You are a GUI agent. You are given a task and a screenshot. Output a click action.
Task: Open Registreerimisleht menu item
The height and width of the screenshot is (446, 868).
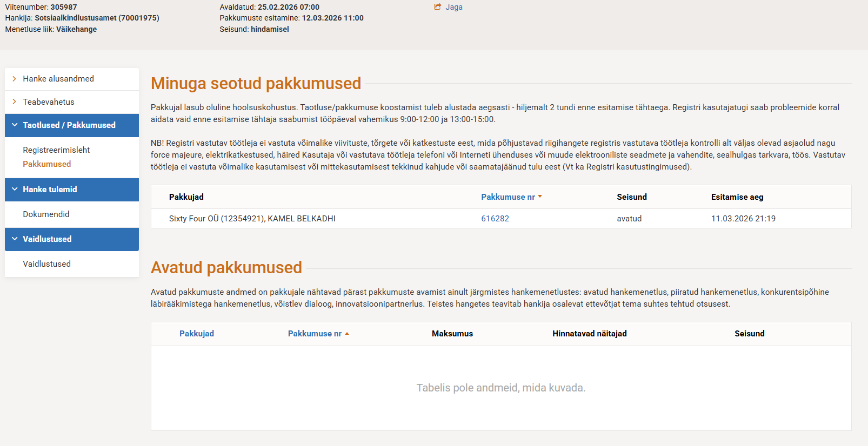click(56, 150)
